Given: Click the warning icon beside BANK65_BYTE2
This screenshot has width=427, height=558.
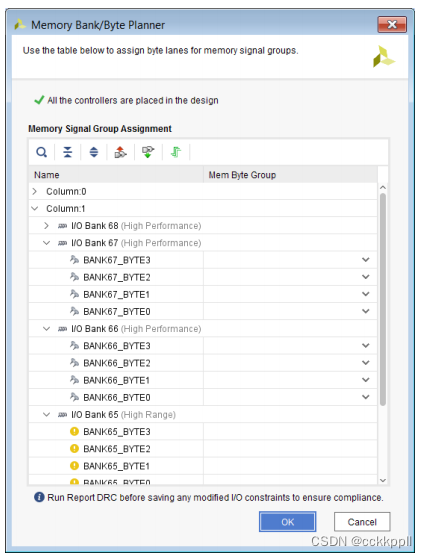Looking at the screenshot, I should 74,449.
